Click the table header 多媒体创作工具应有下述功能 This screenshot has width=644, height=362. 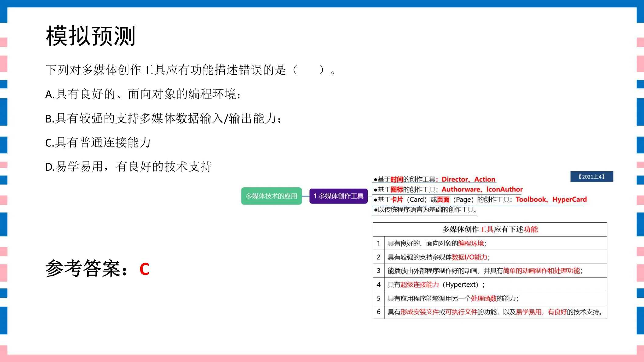click(490, 229)
